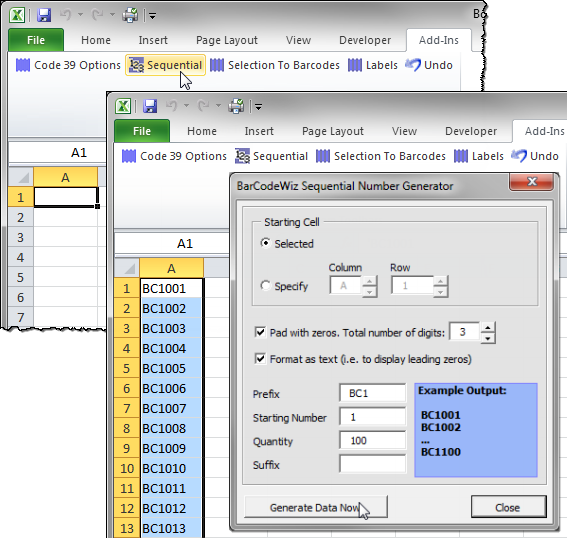Click Close button in generator dialog
The width and height of the screenshot is (567, 538).
508,507
